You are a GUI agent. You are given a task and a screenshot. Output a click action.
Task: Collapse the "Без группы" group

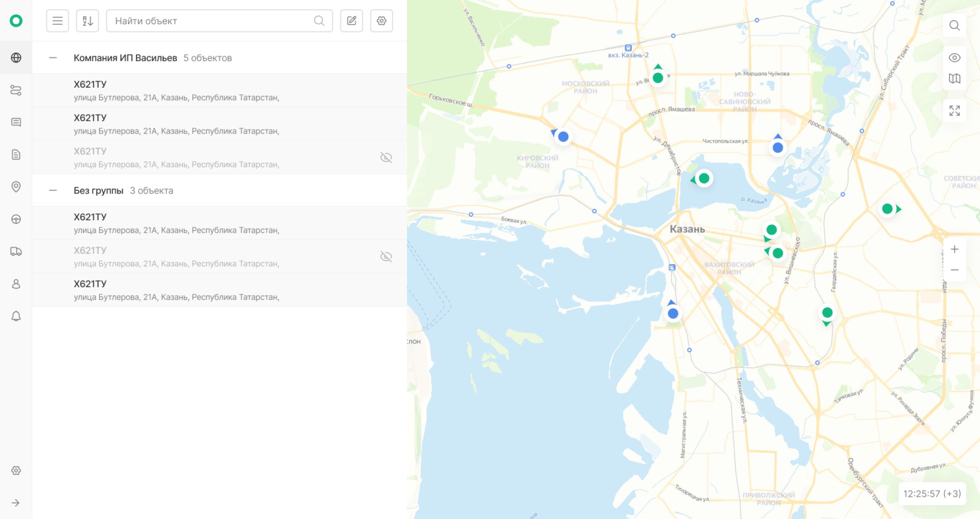click(53, 190)
